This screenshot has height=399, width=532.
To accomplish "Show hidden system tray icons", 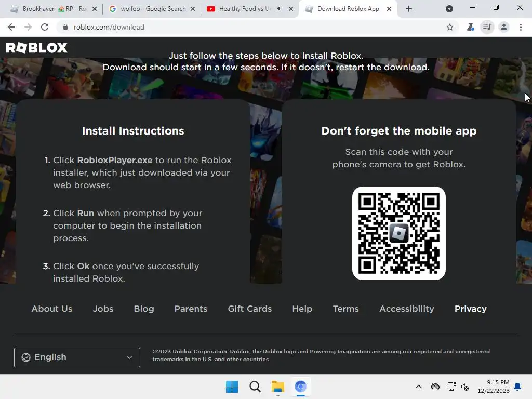I will pyautogui.click(x=419, y=387).
